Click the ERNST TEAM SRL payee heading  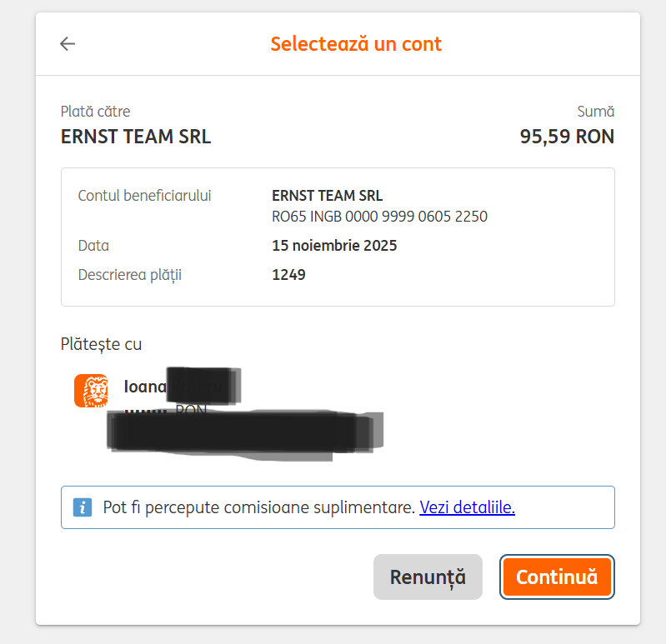point(136,137)
